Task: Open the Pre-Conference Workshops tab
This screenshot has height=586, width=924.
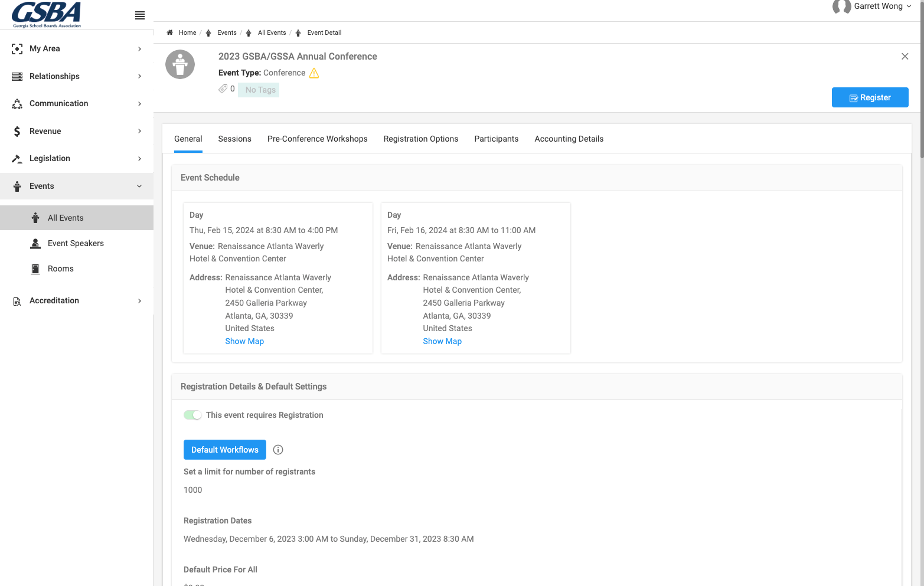Action: (x=317, y=139)
